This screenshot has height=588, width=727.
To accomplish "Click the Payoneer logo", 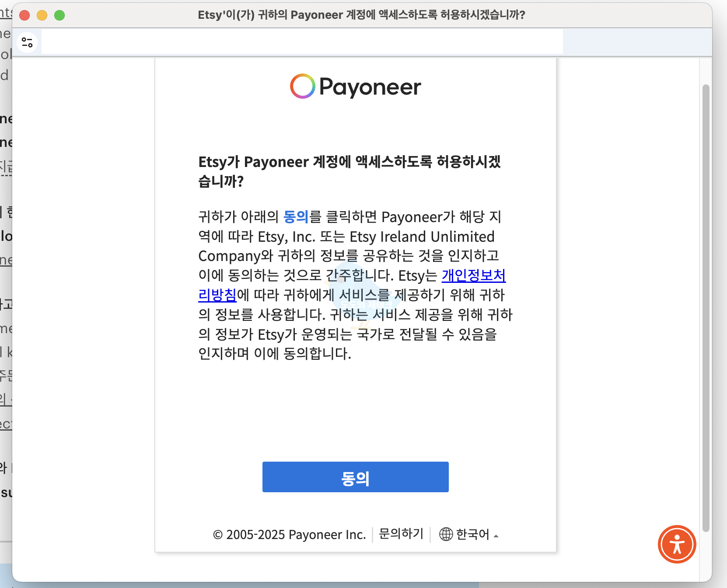I will [x=355, y=87].
